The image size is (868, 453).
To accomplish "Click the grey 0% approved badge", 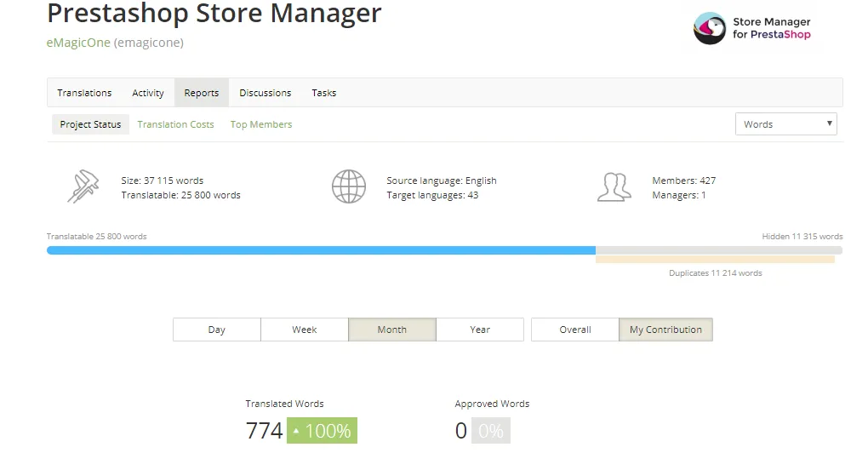I will coord(491,430).
